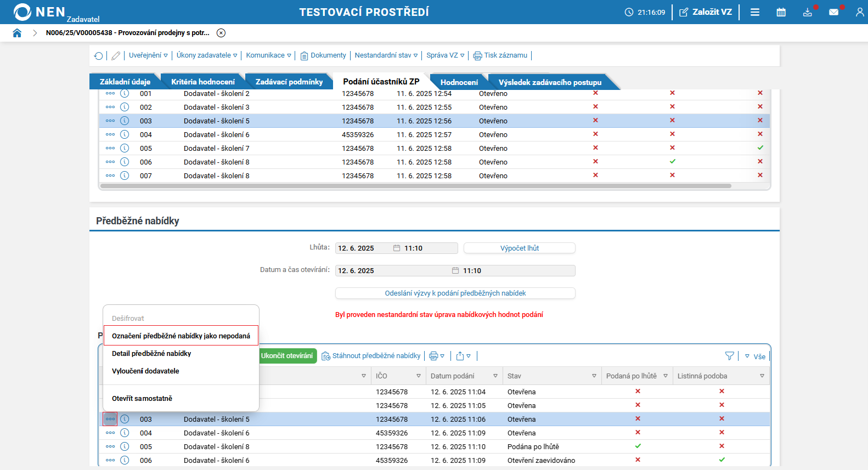
Task: Switch to the Hodnocení tab
Action: click(459, 82)
